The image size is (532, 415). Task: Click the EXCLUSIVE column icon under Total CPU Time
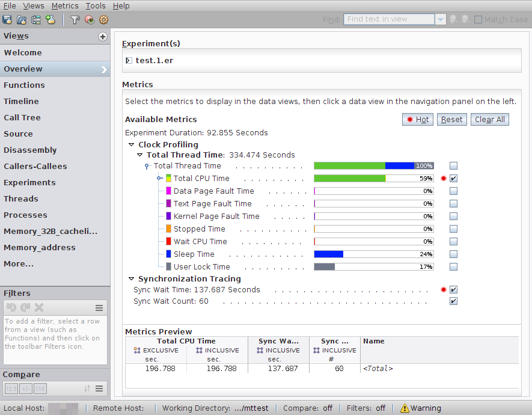click(137, 350)
